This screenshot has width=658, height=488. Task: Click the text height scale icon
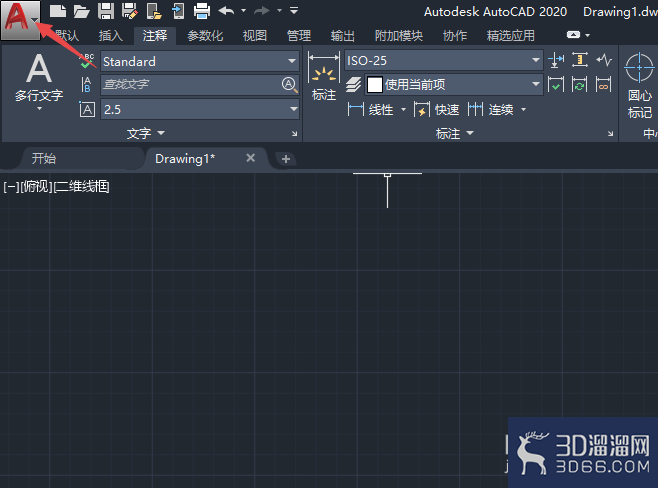(x=87, y=110)
